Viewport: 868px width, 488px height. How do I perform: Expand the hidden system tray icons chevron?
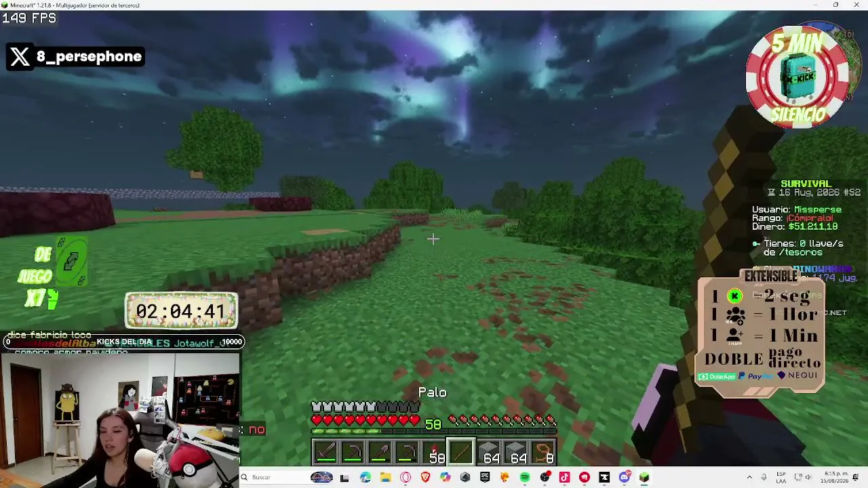tap(749, 477)
